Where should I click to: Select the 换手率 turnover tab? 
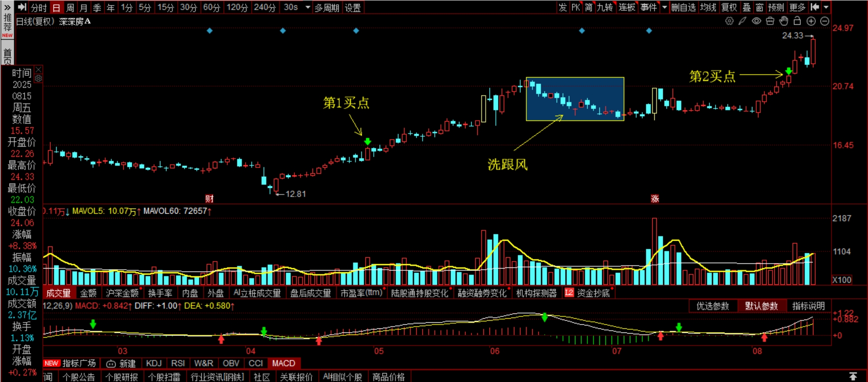pos(160,293)
